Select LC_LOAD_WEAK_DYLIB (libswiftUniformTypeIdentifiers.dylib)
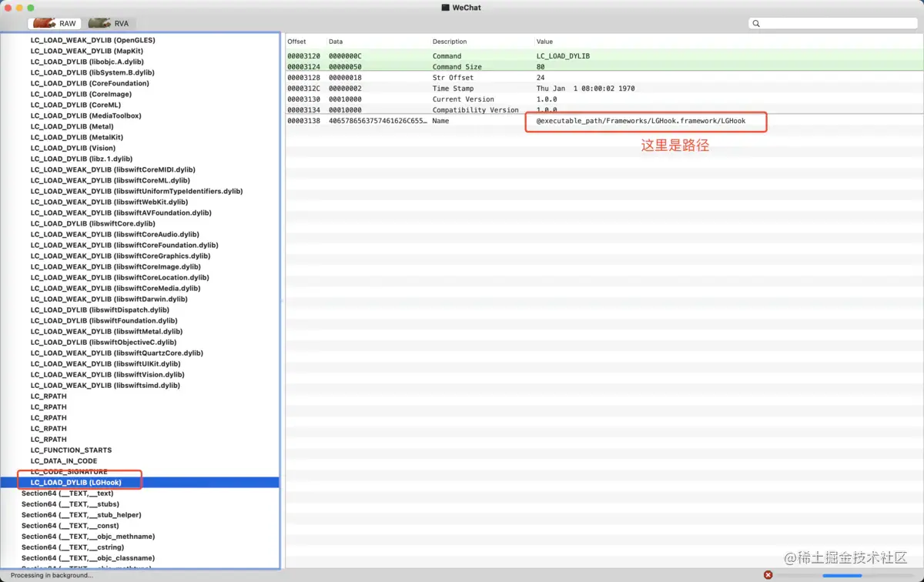The image size is (924, 582). (137, 191)
